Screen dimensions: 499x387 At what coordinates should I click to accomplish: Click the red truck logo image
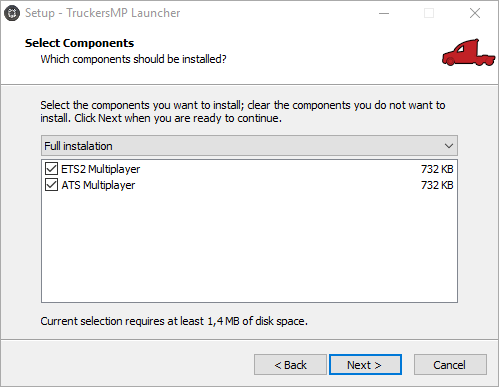[468, 52]
